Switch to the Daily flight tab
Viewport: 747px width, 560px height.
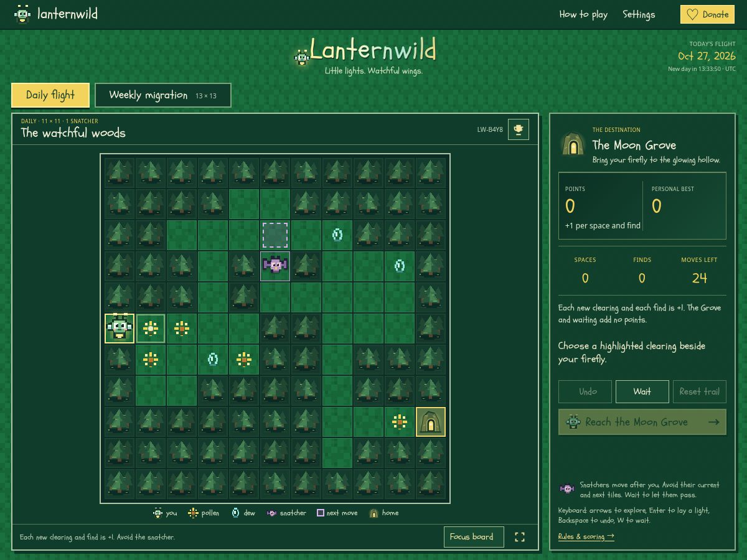50,95
